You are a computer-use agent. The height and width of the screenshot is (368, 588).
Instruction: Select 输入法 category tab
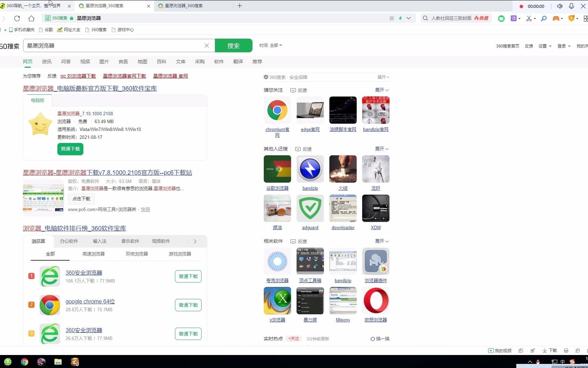point(100,241)
